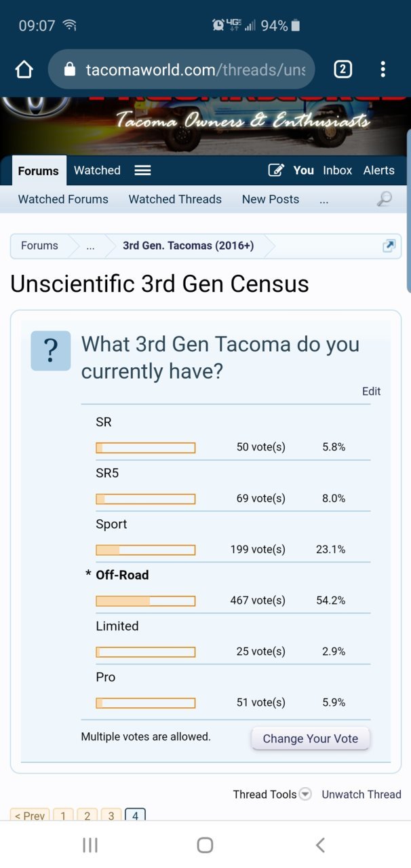Tap the Android back navigation button
411x868 pixels.
click(x=320, y=844)
